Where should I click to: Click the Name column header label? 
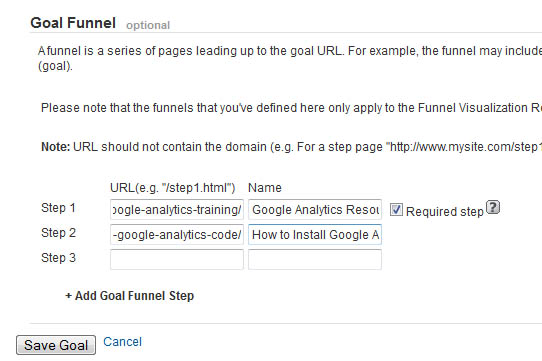point(265,188)
